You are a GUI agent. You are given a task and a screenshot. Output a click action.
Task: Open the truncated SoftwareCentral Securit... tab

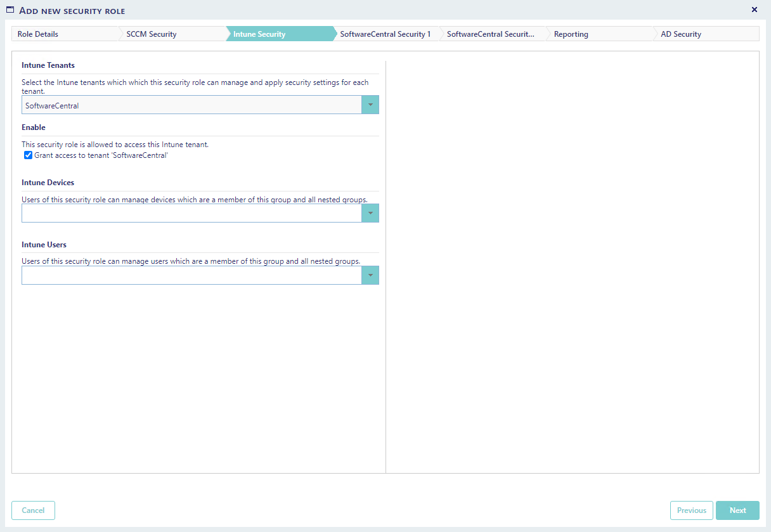(490, 34)
